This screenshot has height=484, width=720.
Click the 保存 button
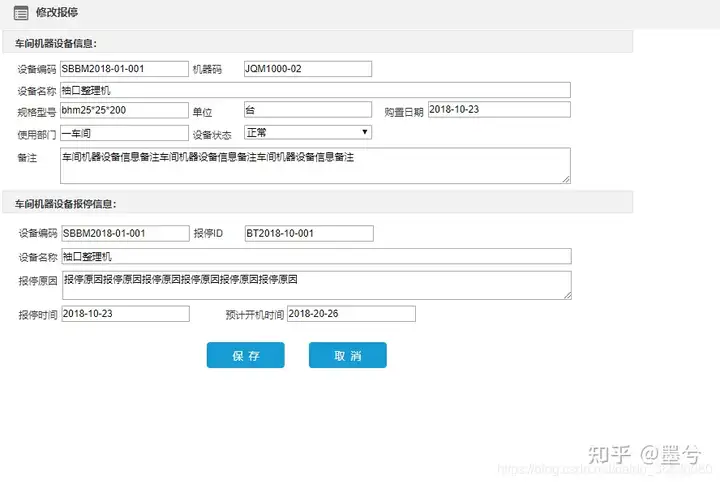point(246,355)
